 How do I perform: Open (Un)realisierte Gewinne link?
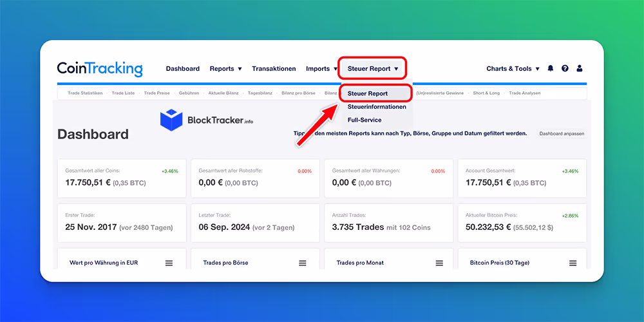pyautogui.click(x=440, y=93)
